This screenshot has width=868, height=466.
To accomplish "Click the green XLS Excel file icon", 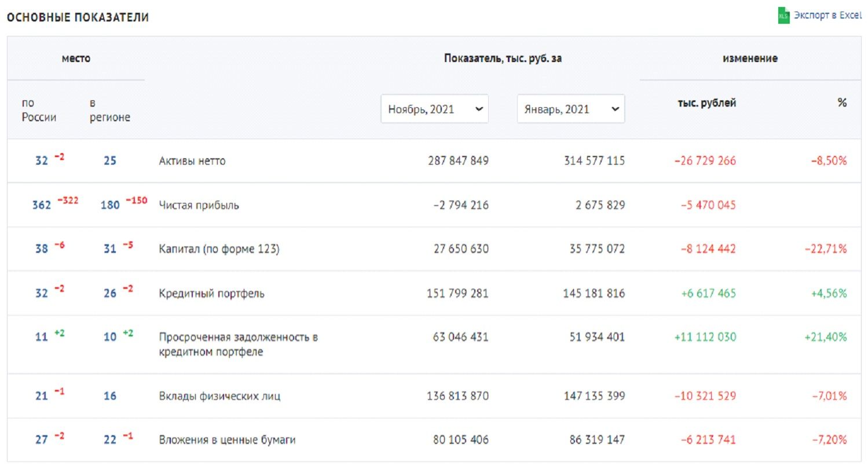I will [783, 16].
